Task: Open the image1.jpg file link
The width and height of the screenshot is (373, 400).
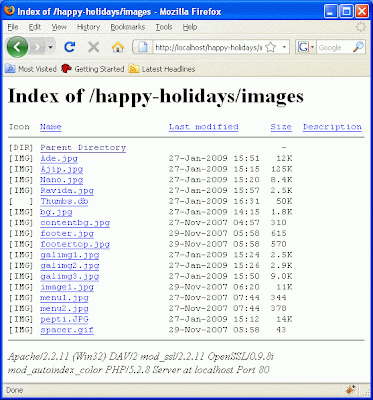Action: click(x=67, y=287)
